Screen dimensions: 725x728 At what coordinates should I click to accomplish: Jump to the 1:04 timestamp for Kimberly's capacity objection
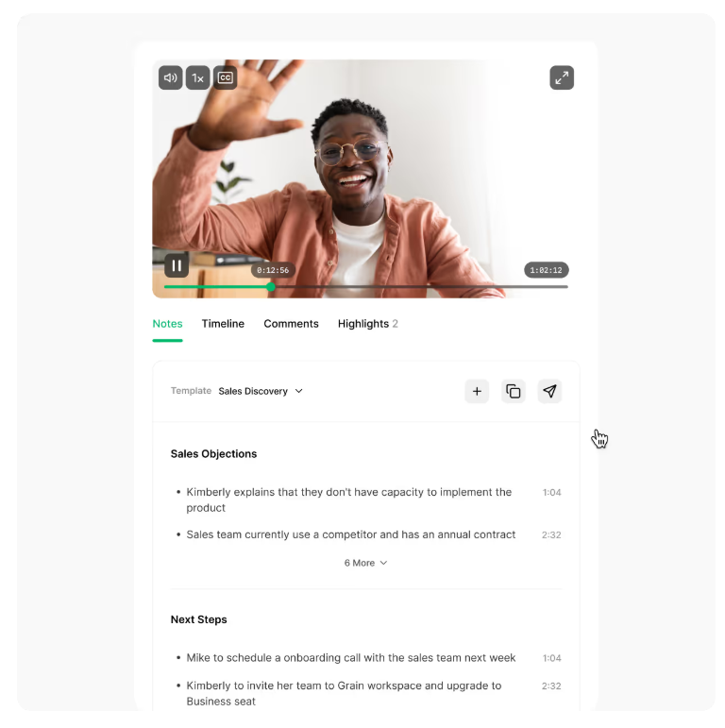552,492
